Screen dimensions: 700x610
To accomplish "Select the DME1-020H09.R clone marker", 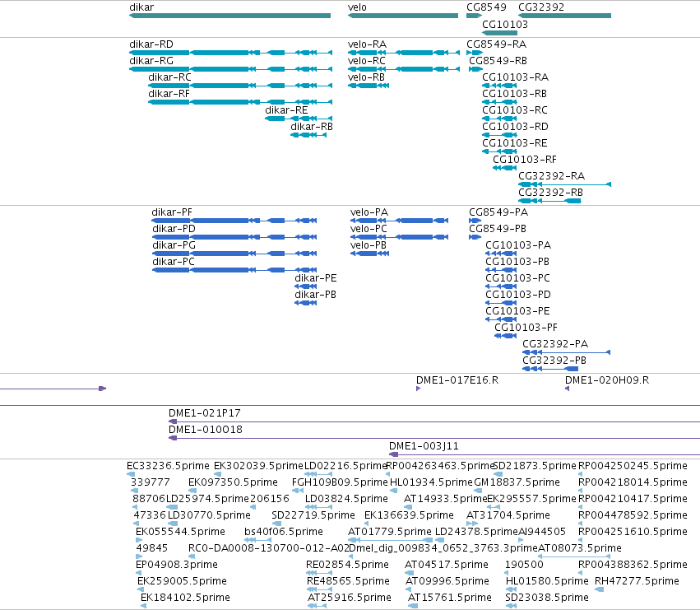I will tap(567, 389).
